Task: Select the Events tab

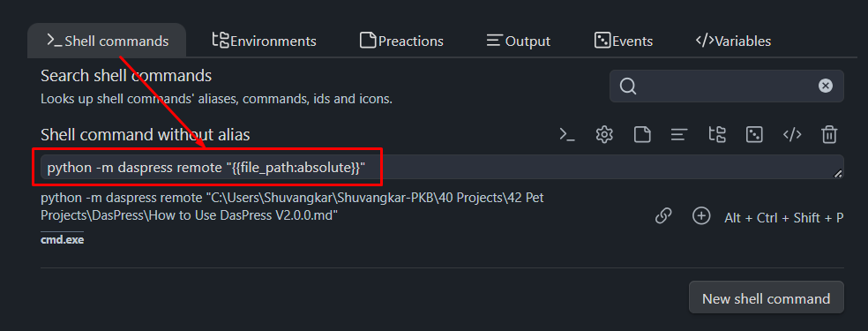Action: click(624, 41)
